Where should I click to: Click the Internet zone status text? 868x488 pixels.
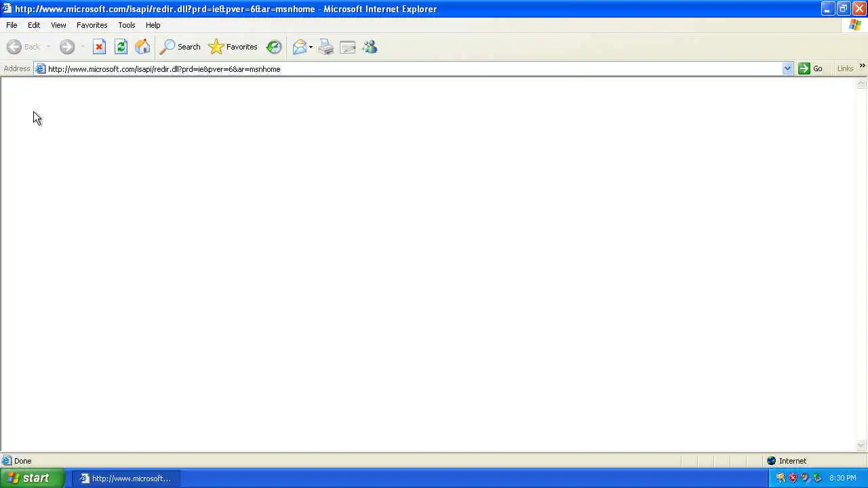(x=793, y=461)
